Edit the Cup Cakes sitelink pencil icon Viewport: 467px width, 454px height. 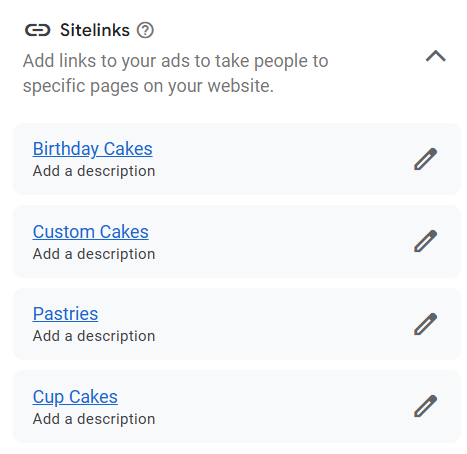425,406
